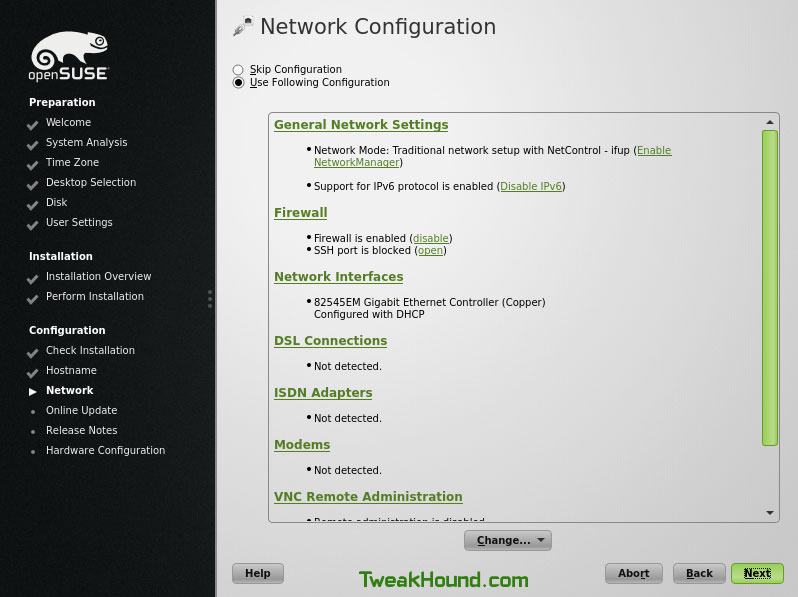798x597 pixels.
Task: Click the arrow icon next to Network
Action: tap(33, 391)
